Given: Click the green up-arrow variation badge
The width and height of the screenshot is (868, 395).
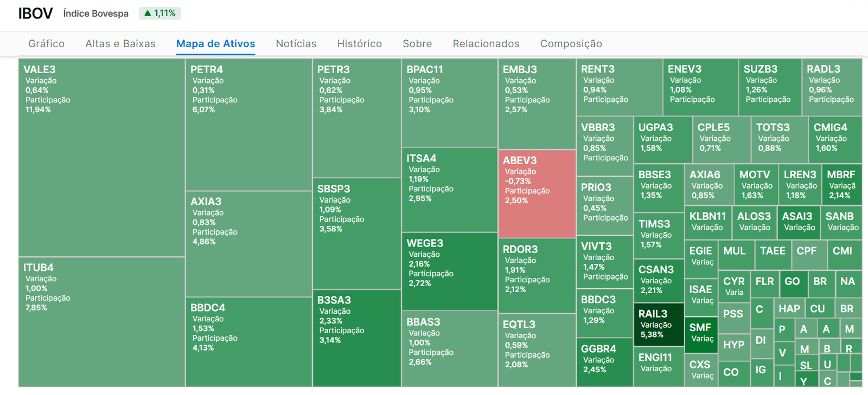Looking at the screenshot, I should (160, 14).
